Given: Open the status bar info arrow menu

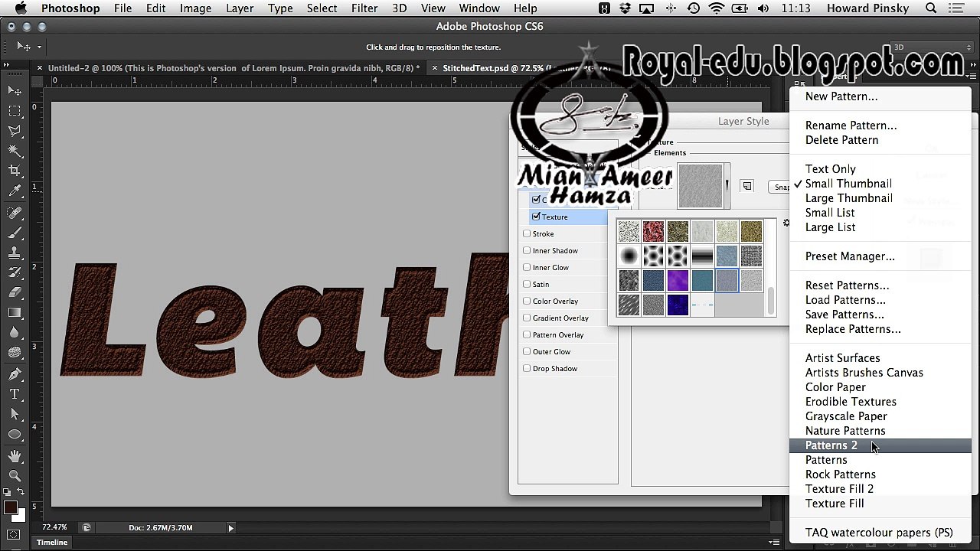Looking at the screenshot, I should click(x=230, y=528).
